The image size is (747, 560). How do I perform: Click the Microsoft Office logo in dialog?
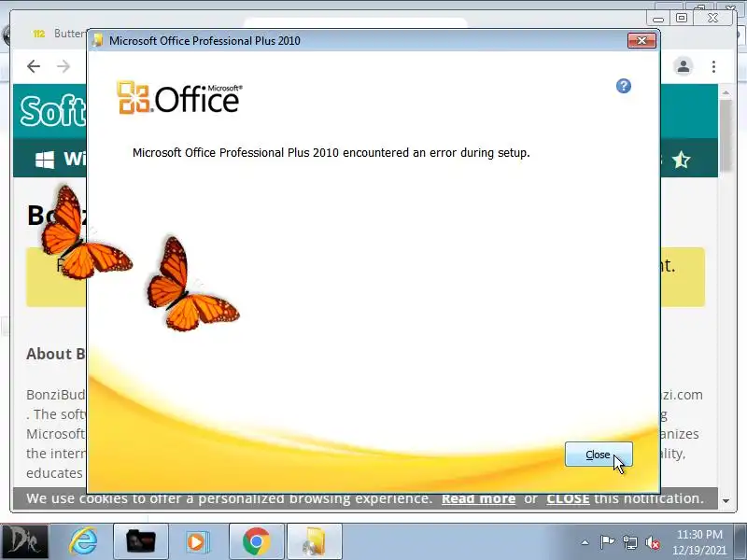point(179,98)
